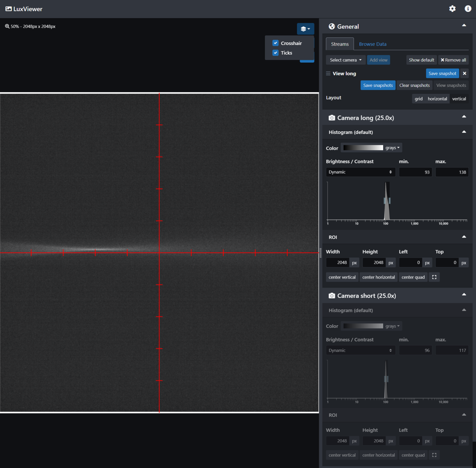Collapse Camera long Histogram section
Screen dimensions: 476x468
[x=464, y=132]
